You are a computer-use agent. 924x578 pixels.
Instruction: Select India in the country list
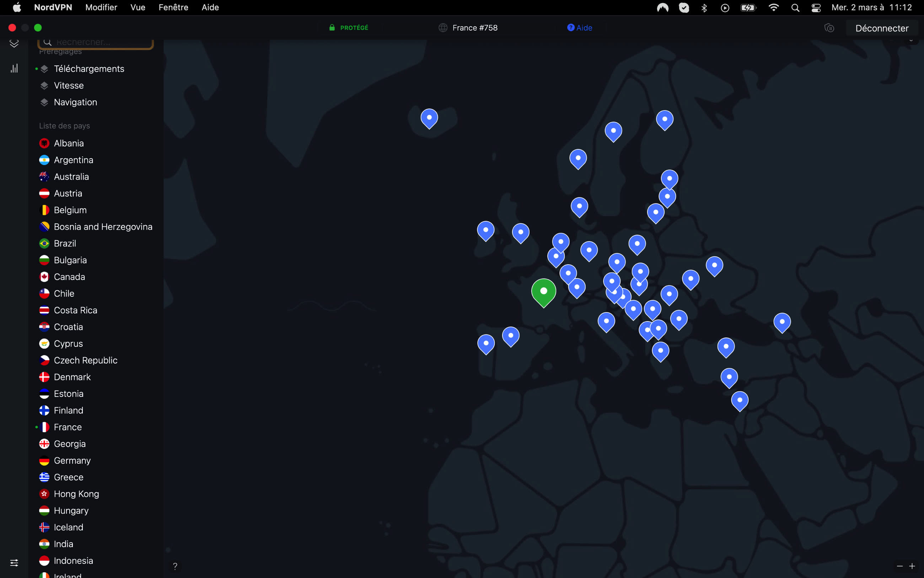tap(63, 544)
